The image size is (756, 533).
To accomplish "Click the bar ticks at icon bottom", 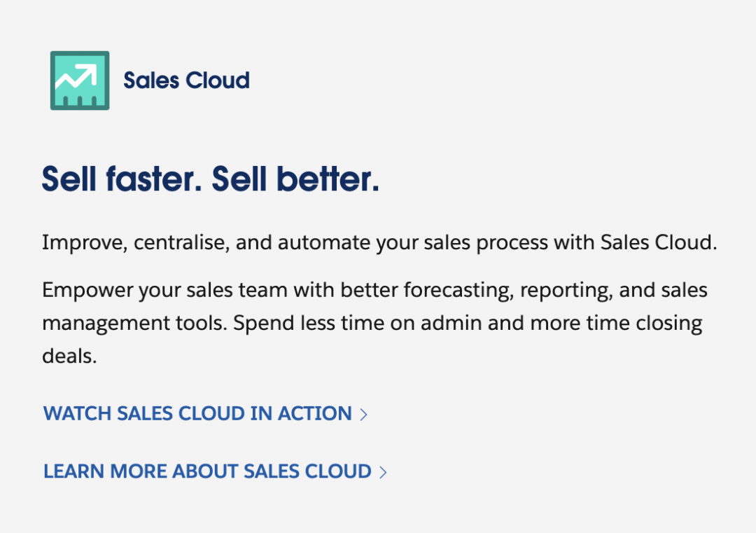I will point(80,102).
